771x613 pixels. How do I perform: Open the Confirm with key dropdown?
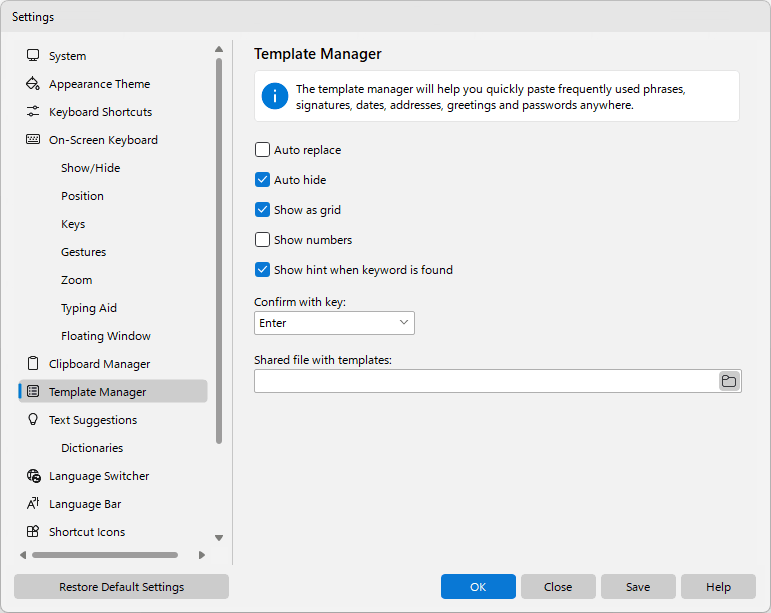click(x=334, y=323)
